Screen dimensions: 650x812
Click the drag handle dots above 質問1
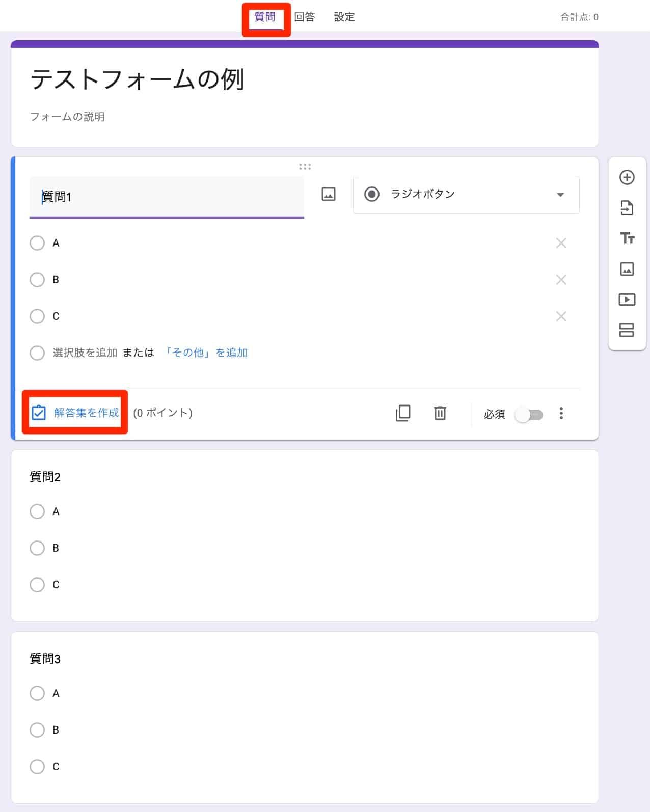click(305, 167)
